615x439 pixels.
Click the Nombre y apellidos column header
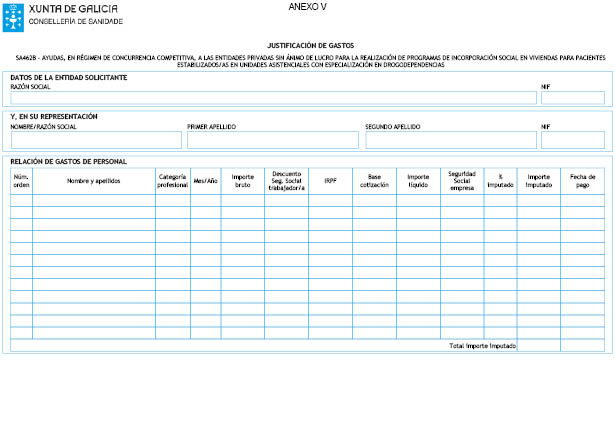point(93,181)
